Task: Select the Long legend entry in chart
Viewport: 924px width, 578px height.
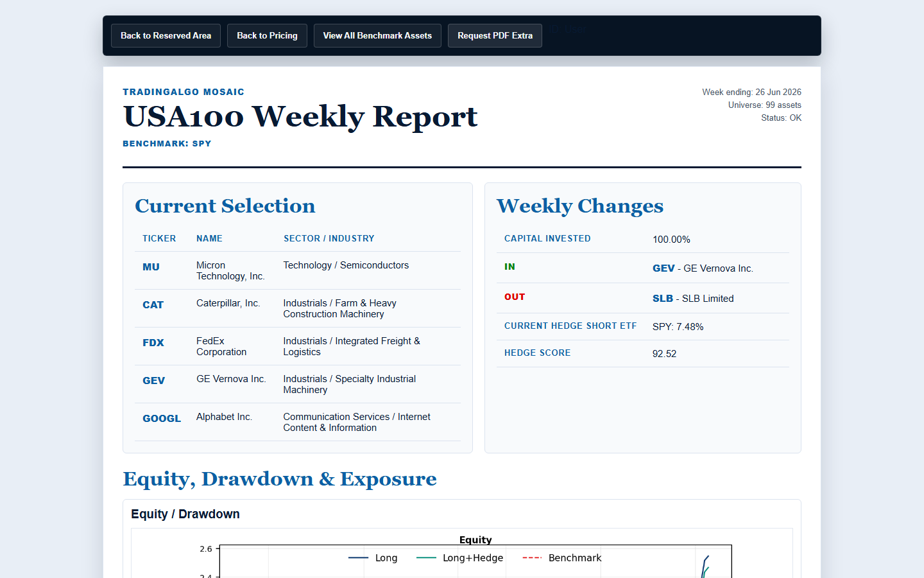Action: coord(373,557)
